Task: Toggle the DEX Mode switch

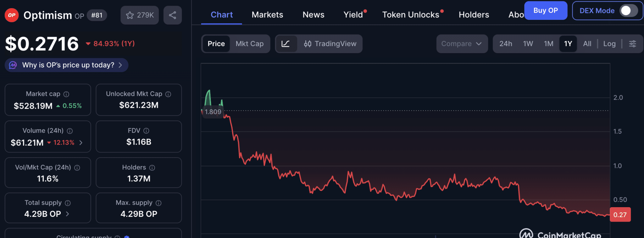Action: coord(628,11)
